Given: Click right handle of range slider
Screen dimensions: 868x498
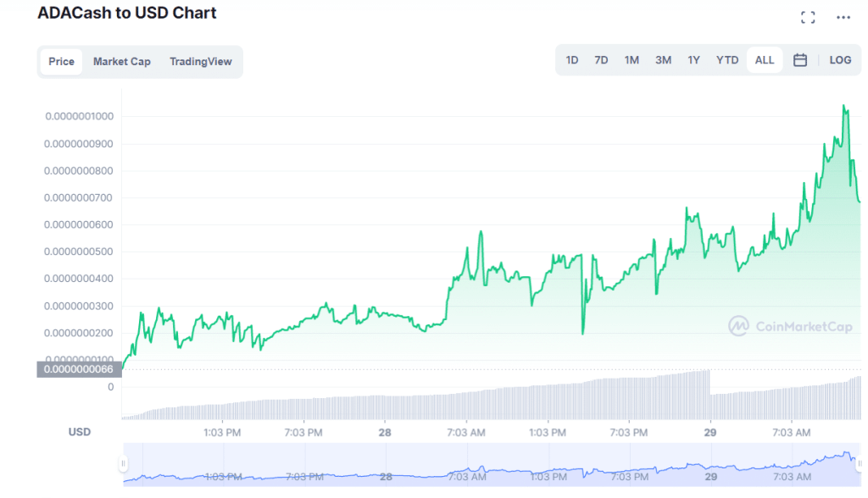Looking at the screenshot, I should 860,463.
